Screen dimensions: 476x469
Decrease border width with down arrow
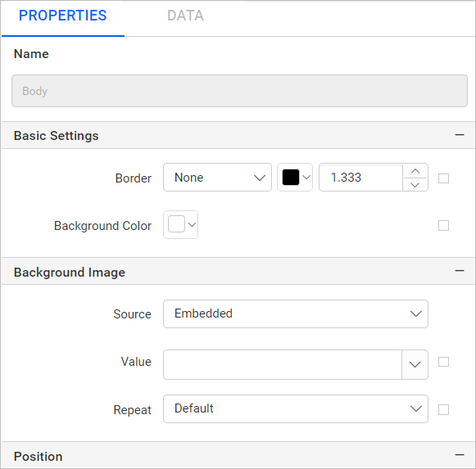[x=415, y=184]
